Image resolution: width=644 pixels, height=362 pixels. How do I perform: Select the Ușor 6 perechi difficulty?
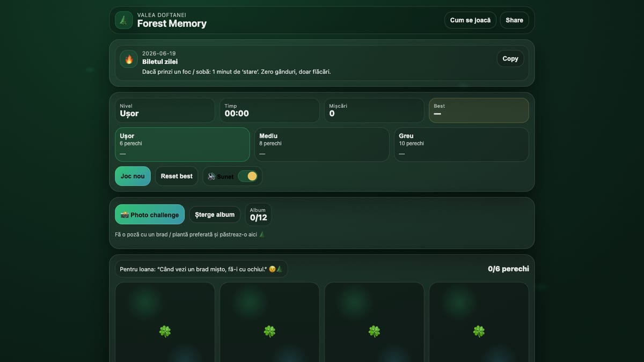click(182, 144)
